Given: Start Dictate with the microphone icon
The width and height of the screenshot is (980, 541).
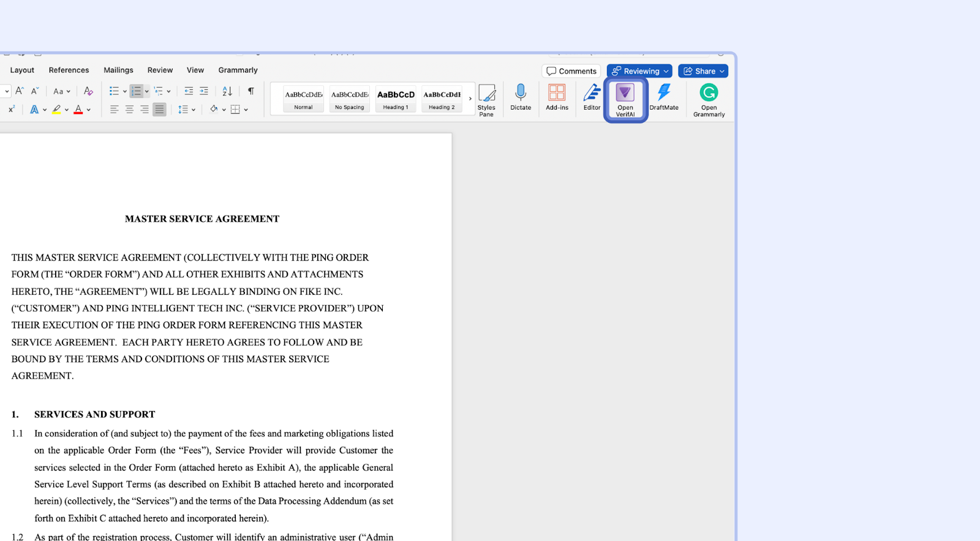Looking at the screenshot, I should point(521,97).
